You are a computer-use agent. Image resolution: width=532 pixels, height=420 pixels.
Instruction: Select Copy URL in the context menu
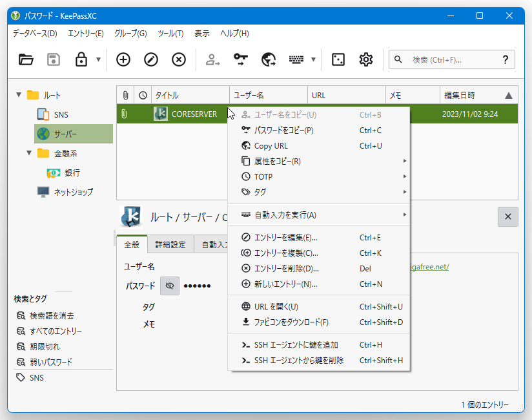point(318,146)
